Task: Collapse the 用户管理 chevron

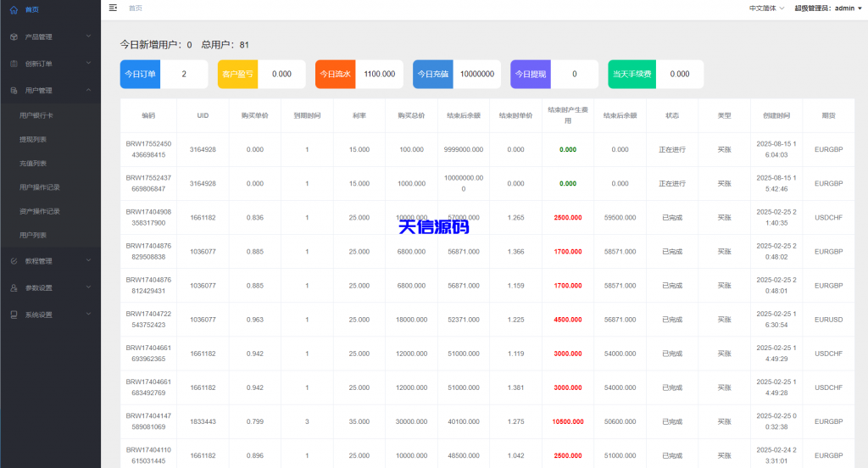Action: coord(88,90)
